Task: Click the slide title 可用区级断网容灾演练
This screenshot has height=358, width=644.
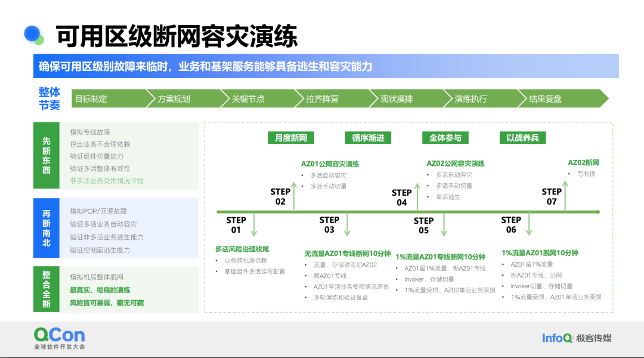Action: tap(177, 36)
